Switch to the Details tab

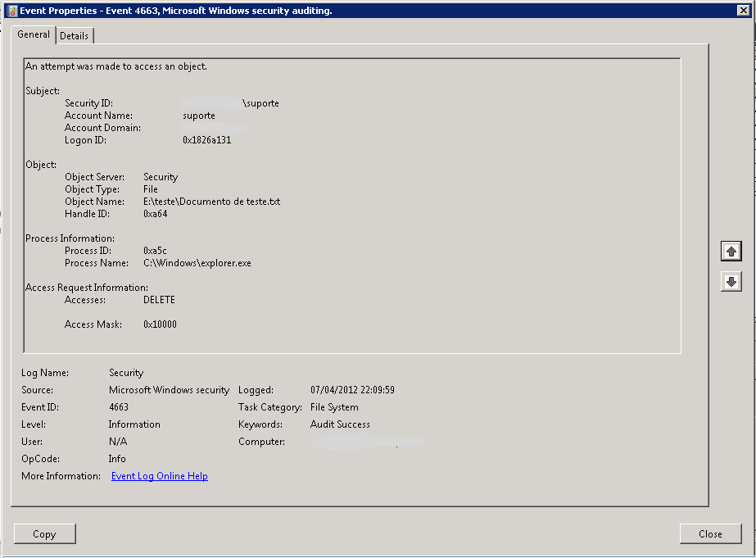[x=75, y=36]
